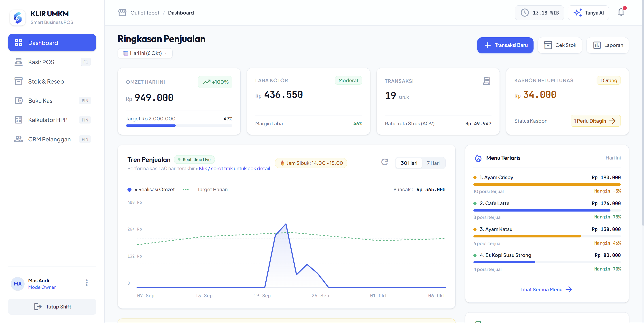Screen dimensions: 644x323
Task: Click the Buku Kas wallet icon
Action: pyautogui.click(x=19, y=101)
